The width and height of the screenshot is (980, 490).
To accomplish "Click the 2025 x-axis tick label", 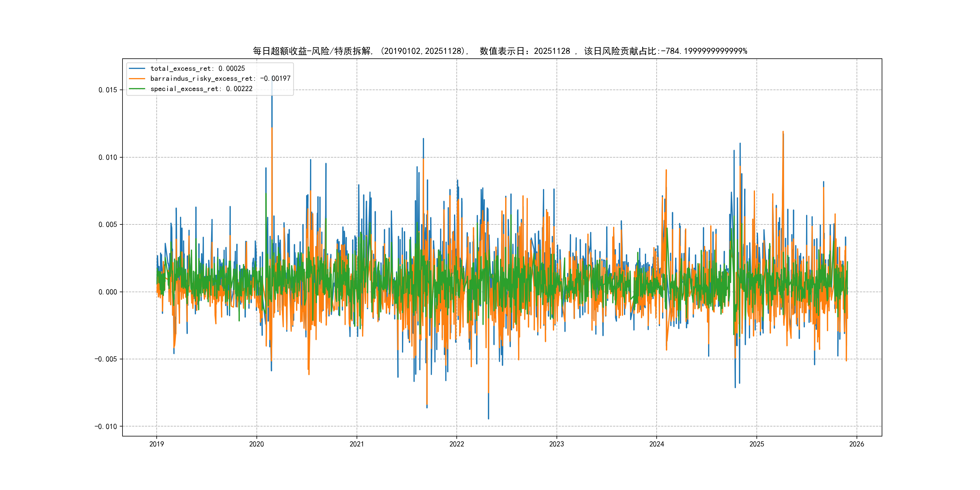I will click(757, 444).
